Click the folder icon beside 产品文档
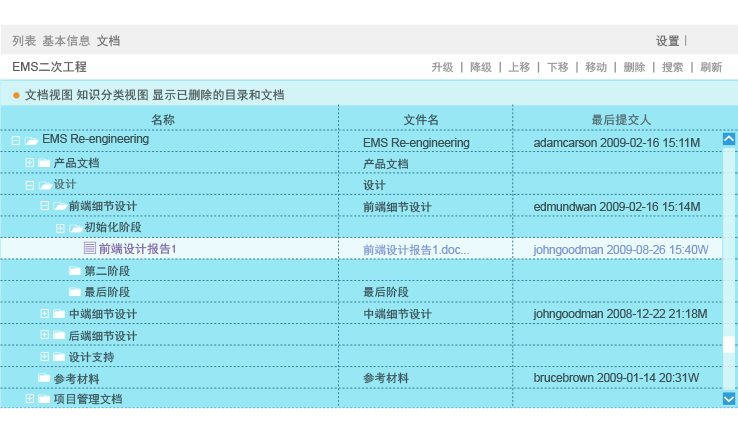The image size is (738, 433). pos(44,163)
